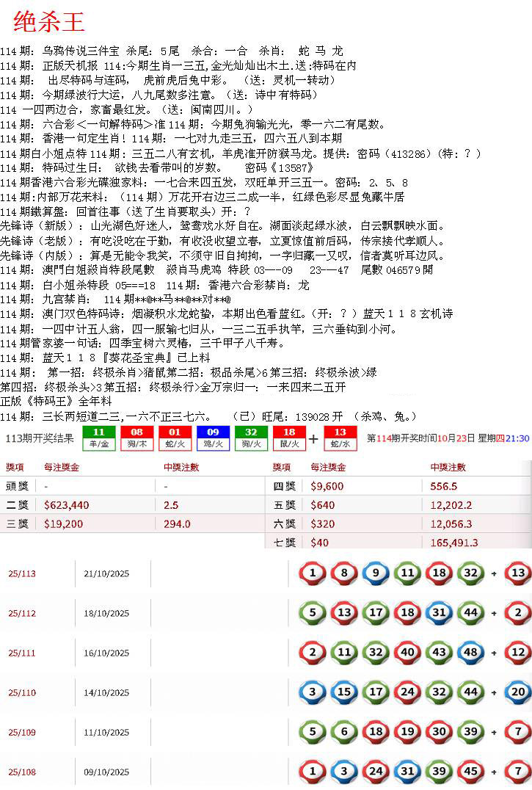Select ball 48 in draw 25/111

point(471,653)
